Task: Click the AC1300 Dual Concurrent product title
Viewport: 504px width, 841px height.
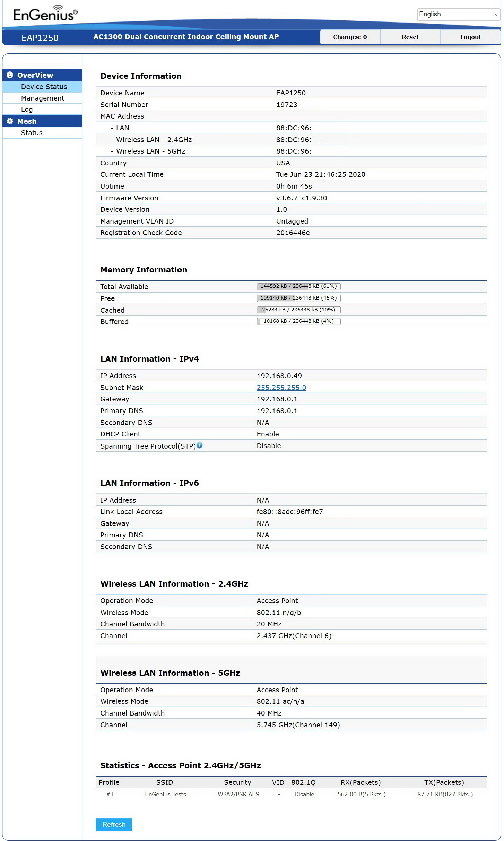Action: 186,37
